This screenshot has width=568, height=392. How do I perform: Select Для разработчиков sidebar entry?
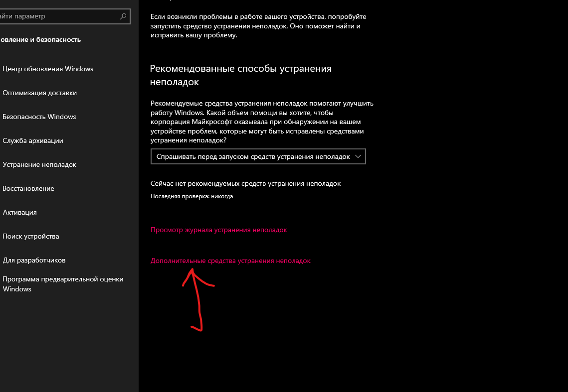pos(34,260)
